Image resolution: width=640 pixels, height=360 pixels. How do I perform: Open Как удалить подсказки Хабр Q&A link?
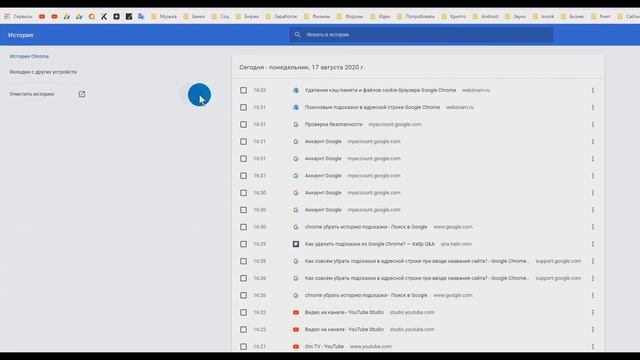(x=370, y=244)
